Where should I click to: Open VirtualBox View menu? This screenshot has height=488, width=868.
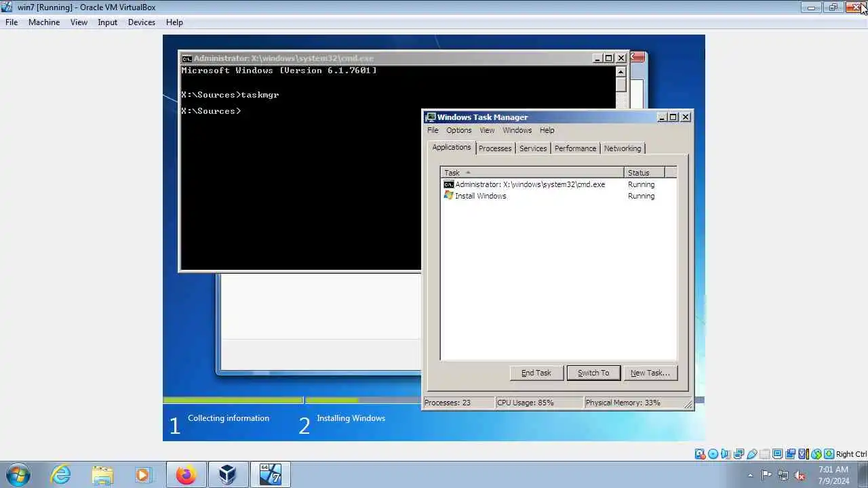pos(79,22)
